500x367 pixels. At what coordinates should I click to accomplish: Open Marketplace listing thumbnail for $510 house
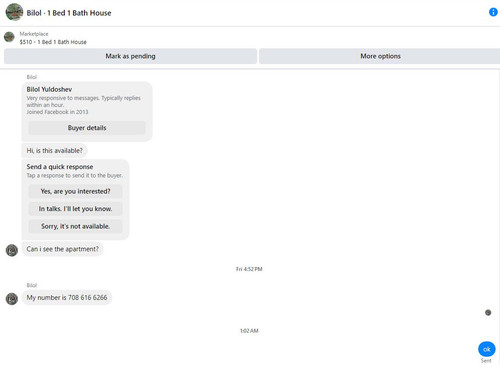[9, 37]
